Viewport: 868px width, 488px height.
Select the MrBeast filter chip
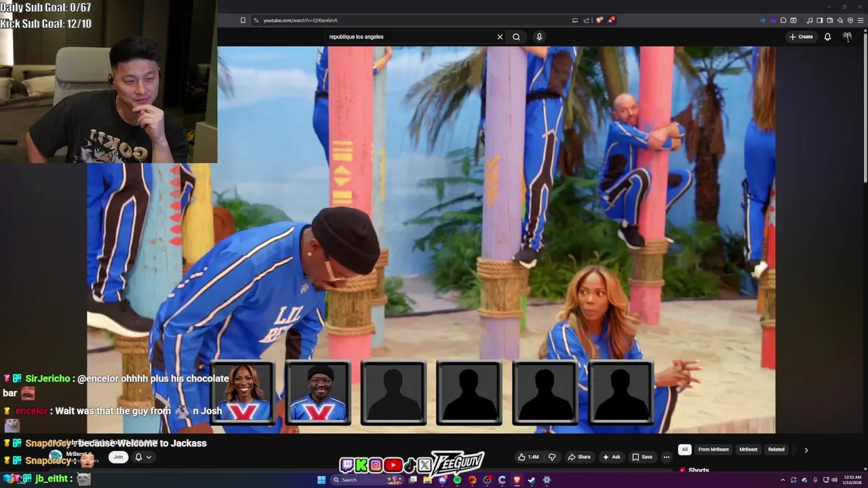point(748,449)
